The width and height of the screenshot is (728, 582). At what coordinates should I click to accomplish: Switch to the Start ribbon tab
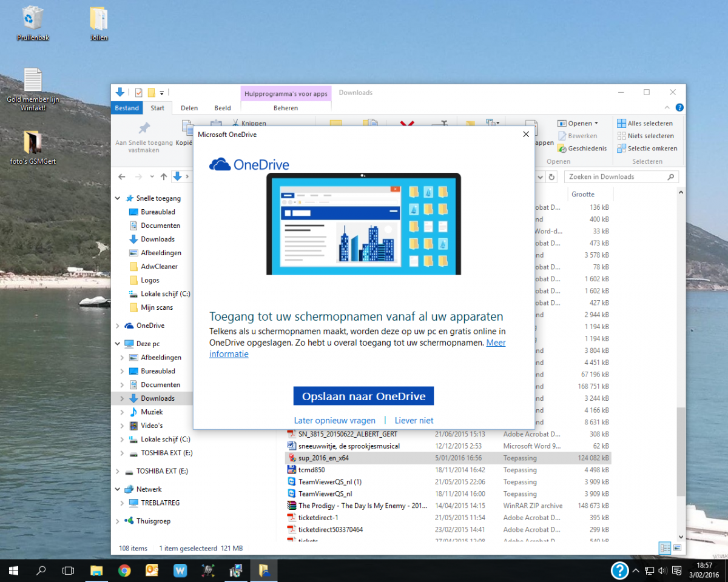pos(158,108)
